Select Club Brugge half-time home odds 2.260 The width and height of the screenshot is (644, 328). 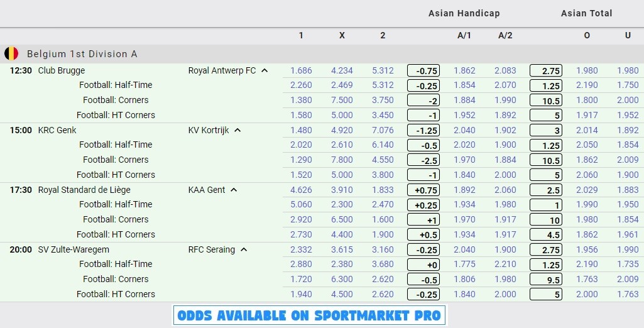click(301, 85)
